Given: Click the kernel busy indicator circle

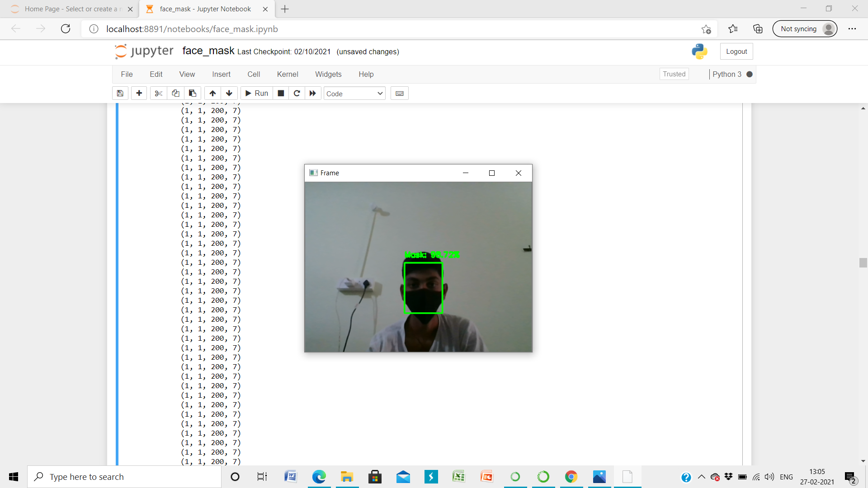Looking at the screenshot, I should [x=750, y=74].
